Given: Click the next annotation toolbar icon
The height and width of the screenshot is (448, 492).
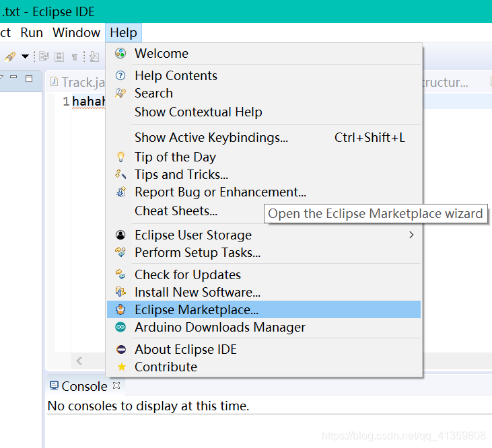Looking at the screenshot, I should click(94, 57).
